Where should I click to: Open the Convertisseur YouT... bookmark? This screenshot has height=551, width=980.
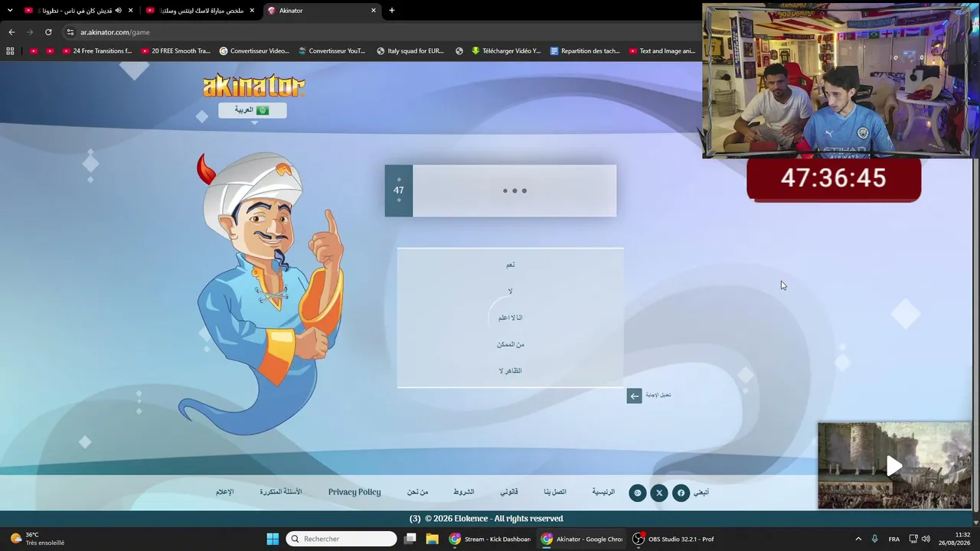[332, 51]
